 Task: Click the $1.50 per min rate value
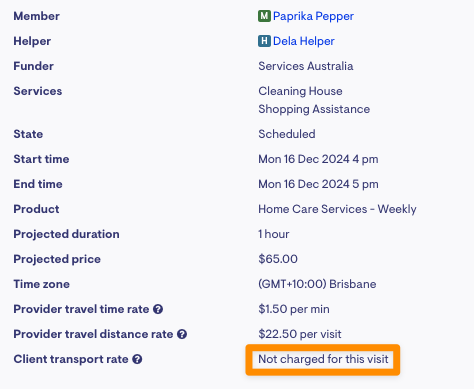pos(294,309)
